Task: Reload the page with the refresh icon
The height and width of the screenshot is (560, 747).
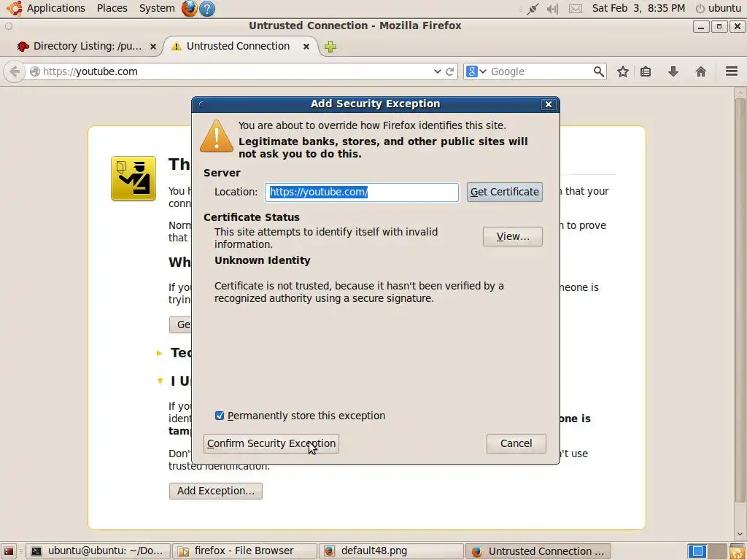Action: click(449, 71)
